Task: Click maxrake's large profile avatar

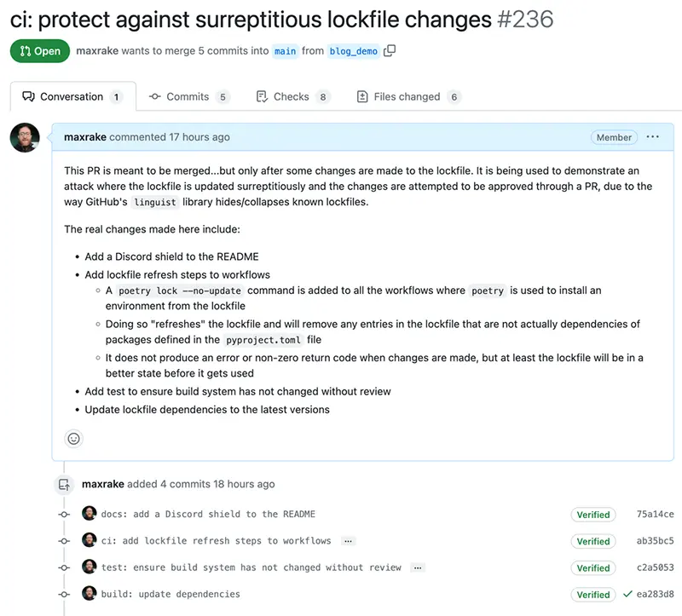Action: 25,138
